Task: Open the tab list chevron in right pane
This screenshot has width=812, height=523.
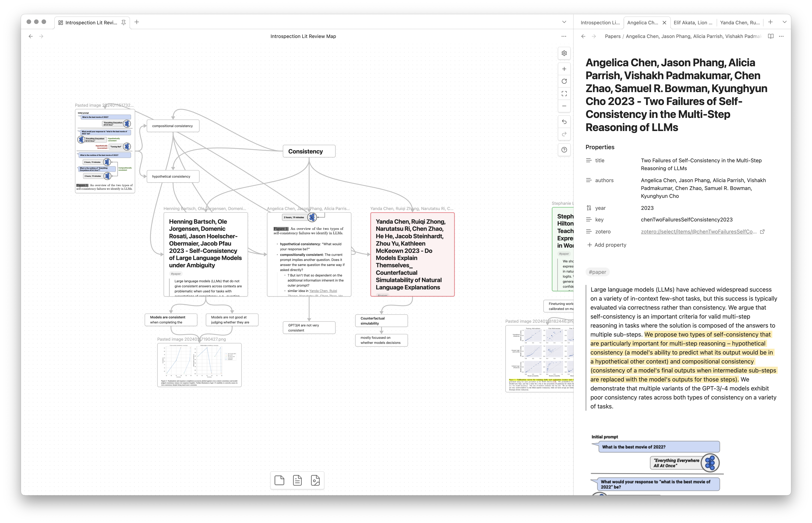Action: point(784,22)
